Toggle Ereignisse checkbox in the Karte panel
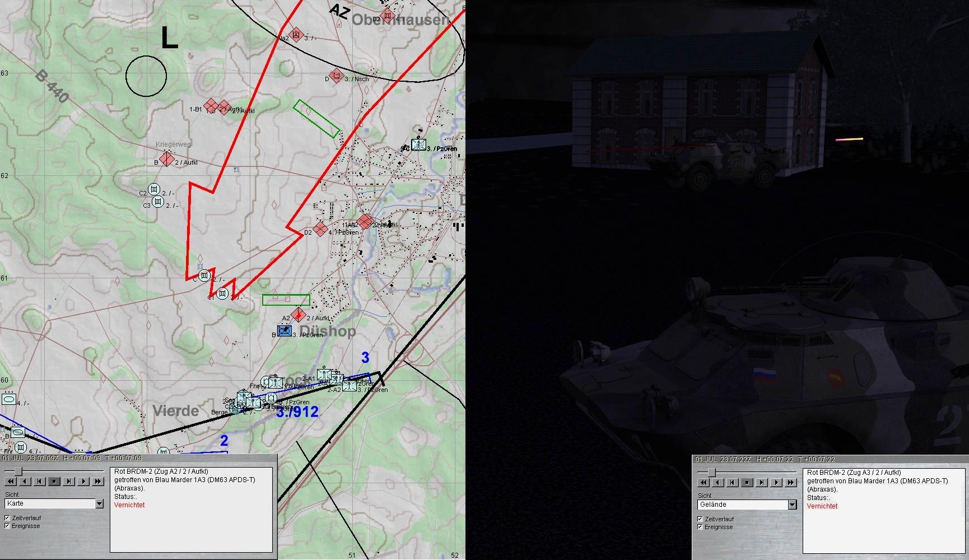Image resolution: width=969 pixels, height=560 pixels. (x=7, y=526)
